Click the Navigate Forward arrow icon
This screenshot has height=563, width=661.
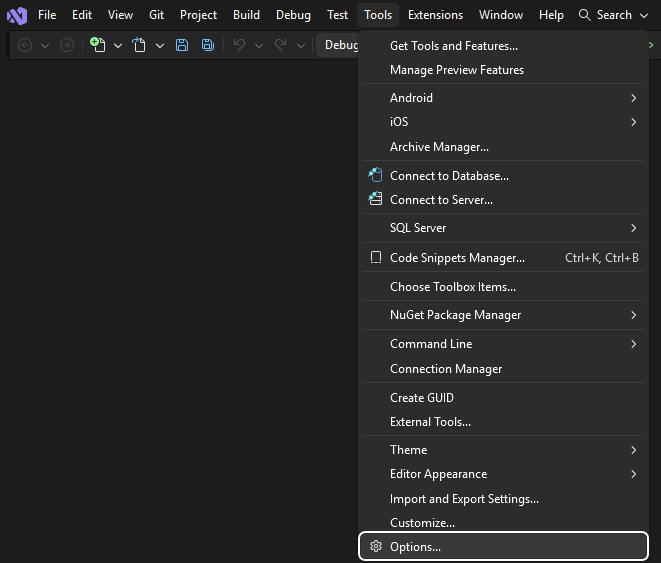[67, 45]
